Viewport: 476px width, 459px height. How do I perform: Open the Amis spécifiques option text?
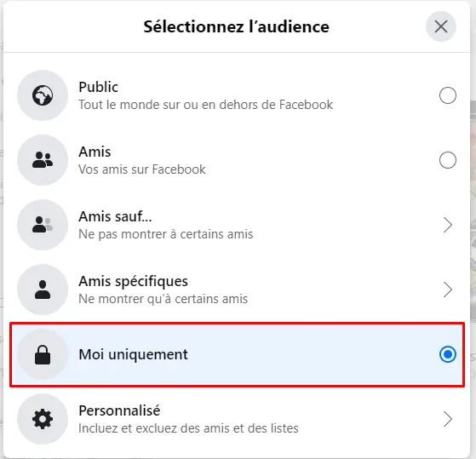[x=133, y=282]
